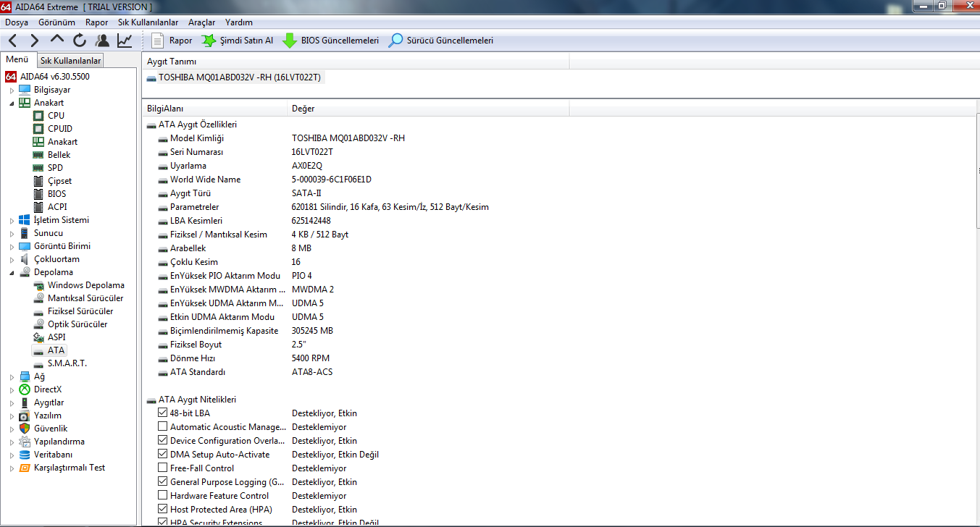The height and width of the screenshot is (527, 980).
Task: Click the Rapor toolbar button
Action: coord(172,41)
